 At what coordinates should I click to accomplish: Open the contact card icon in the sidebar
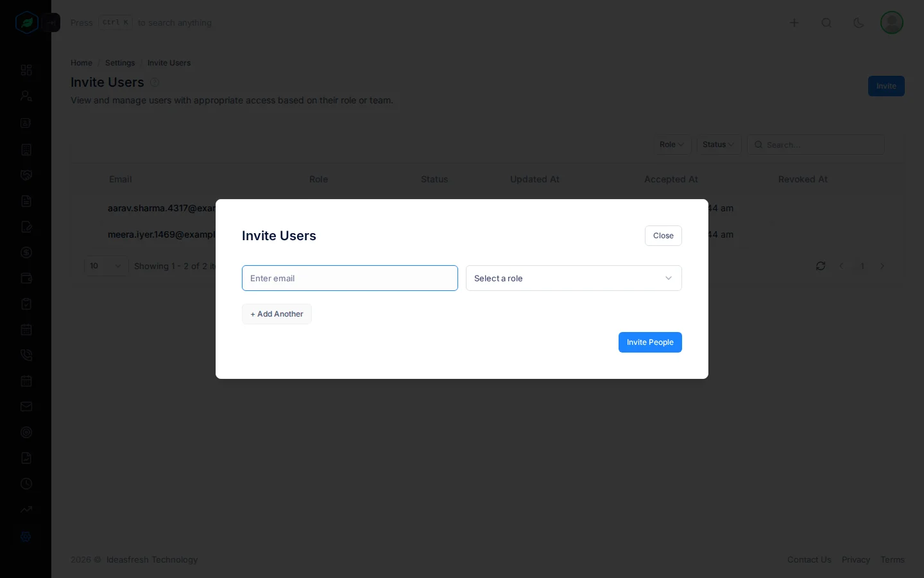pos(26,123)
